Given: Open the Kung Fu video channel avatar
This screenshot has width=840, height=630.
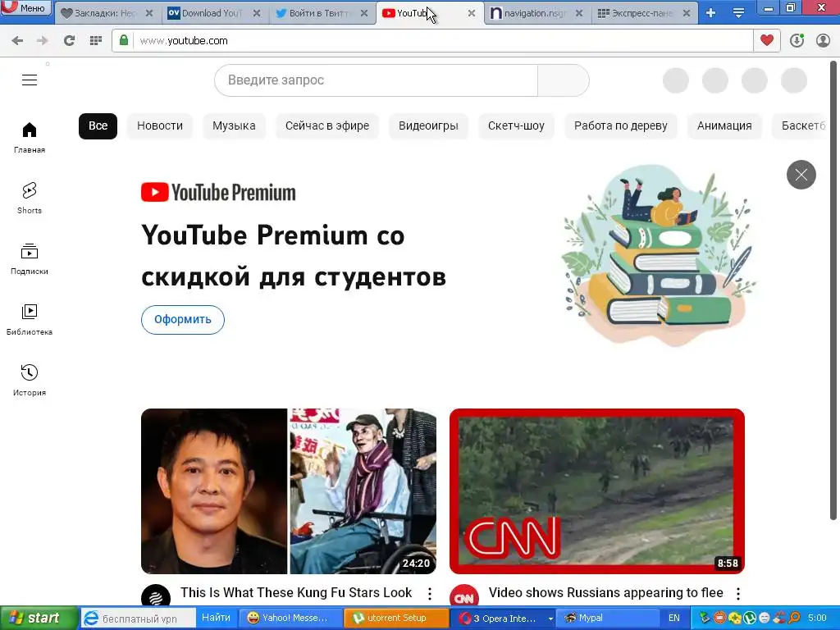Looking at the screenshot, I should coord(156,596).
